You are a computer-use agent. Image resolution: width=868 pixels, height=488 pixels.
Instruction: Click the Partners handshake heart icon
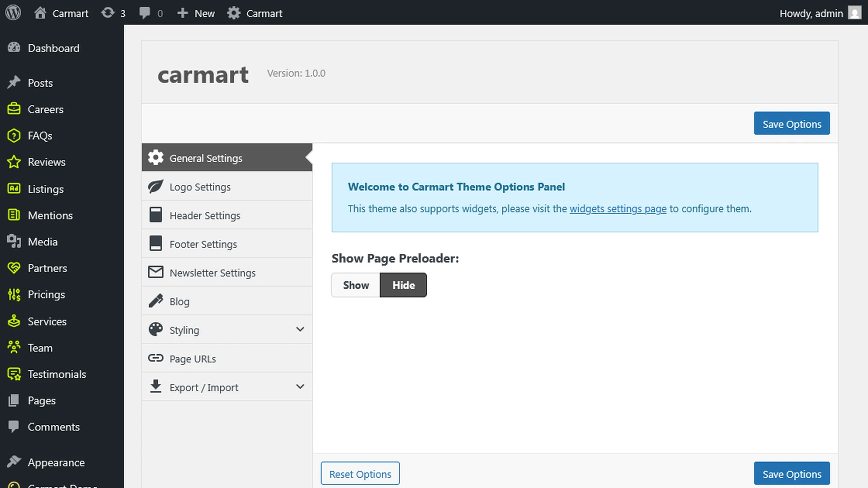tap(14, 268)
